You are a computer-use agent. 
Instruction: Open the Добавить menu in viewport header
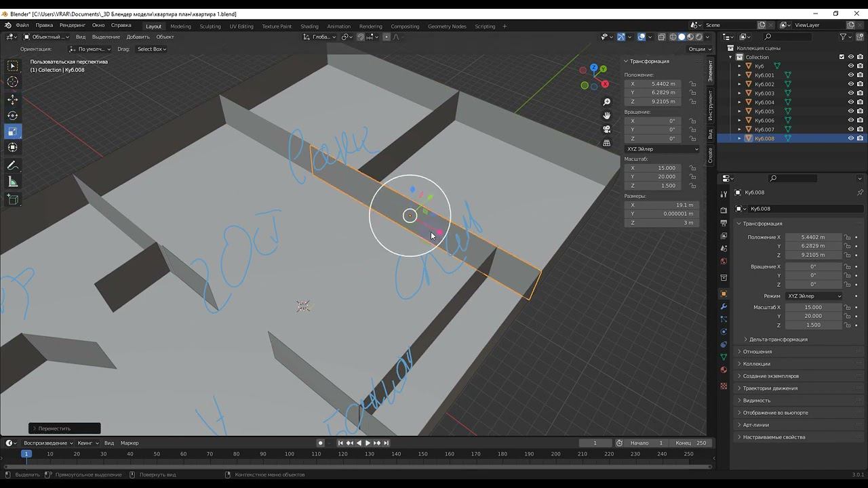pos(138,37)
